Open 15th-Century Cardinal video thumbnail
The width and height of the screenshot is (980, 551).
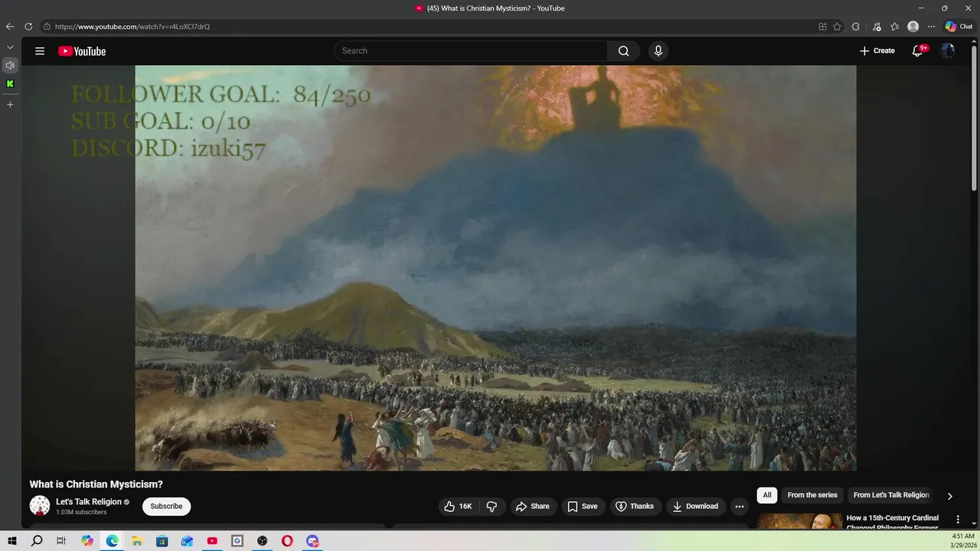point(799,521)
